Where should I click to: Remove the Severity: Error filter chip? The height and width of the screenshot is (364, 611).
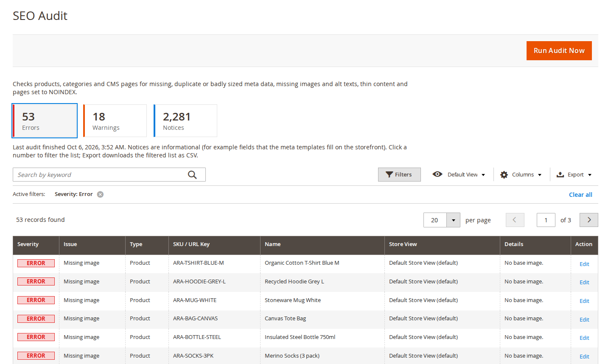click(x=100, y=194)
